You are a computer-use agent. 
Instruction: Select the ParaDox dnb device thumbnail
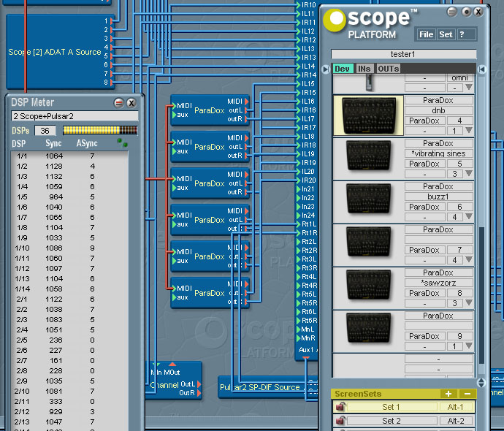368,115
